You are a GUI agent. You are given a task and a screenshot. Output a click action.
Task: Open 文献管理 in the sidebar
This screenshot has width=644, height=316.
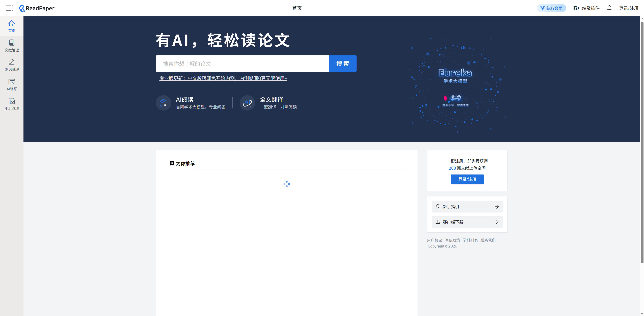(12, 46)
